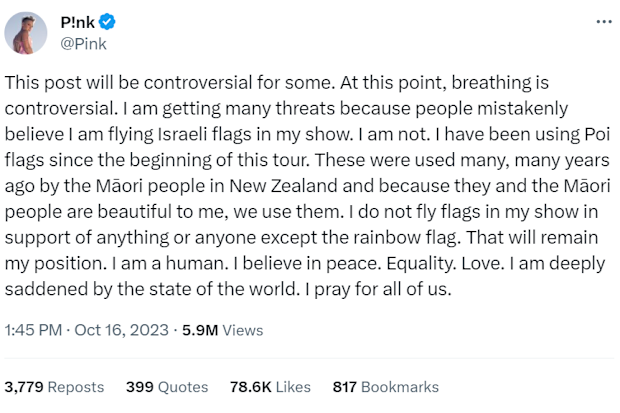620x413 pixels.
Task: Open the P!nk display name link
Action: click(x=78, y=22)
